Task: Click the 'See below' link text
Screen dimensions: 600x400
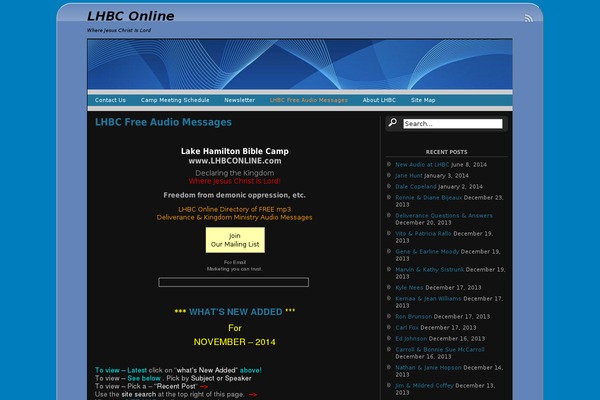Action: [144, 379]
